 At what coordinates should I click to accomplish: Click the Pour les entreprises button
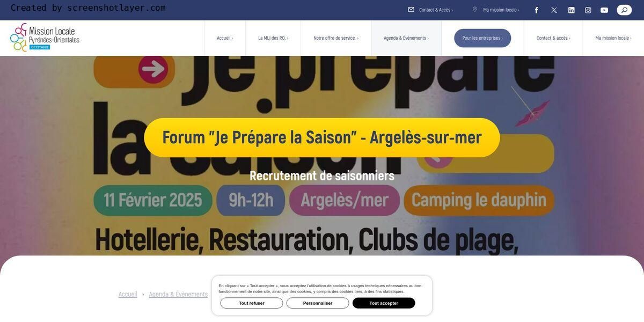tap(482, 38)
